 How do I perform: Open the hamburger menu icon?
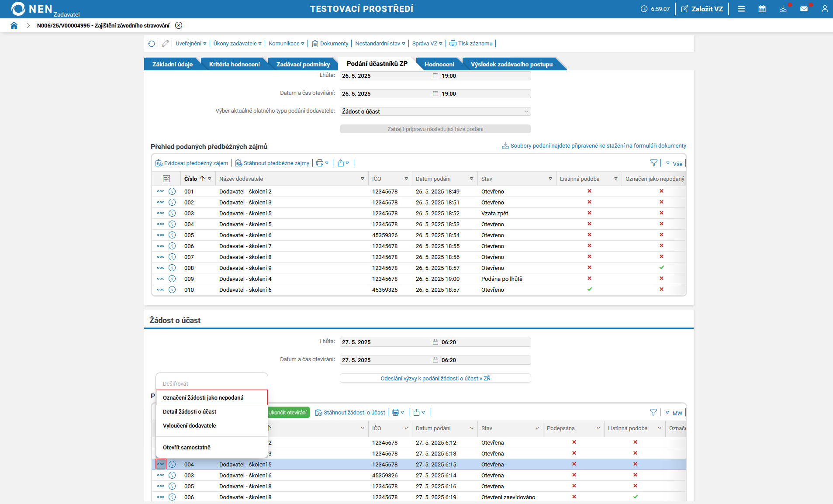[x=741, y=9]
